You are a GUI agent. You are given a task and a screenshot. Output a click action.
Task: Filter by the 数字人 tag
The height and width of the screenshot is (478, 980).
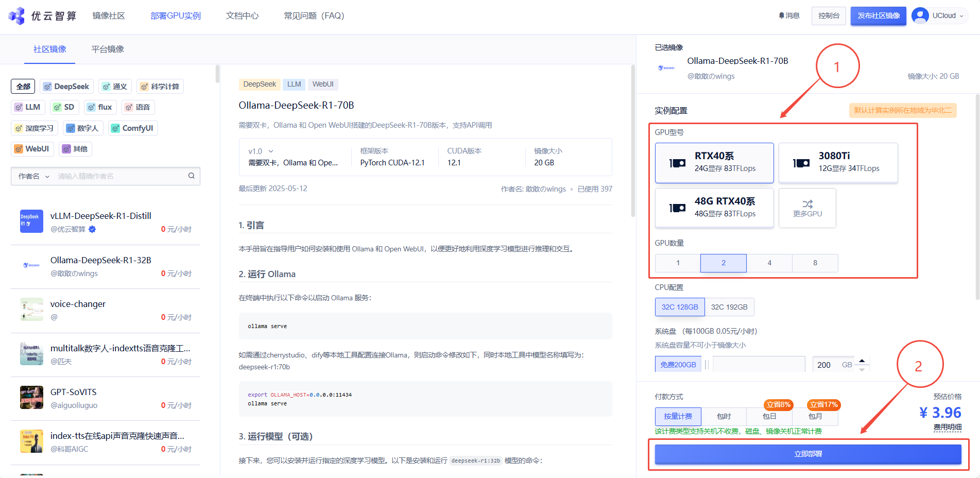83,128
